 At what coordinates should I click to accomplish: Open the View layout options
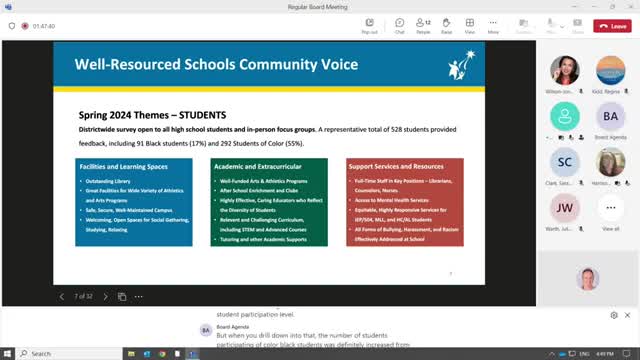470,26
